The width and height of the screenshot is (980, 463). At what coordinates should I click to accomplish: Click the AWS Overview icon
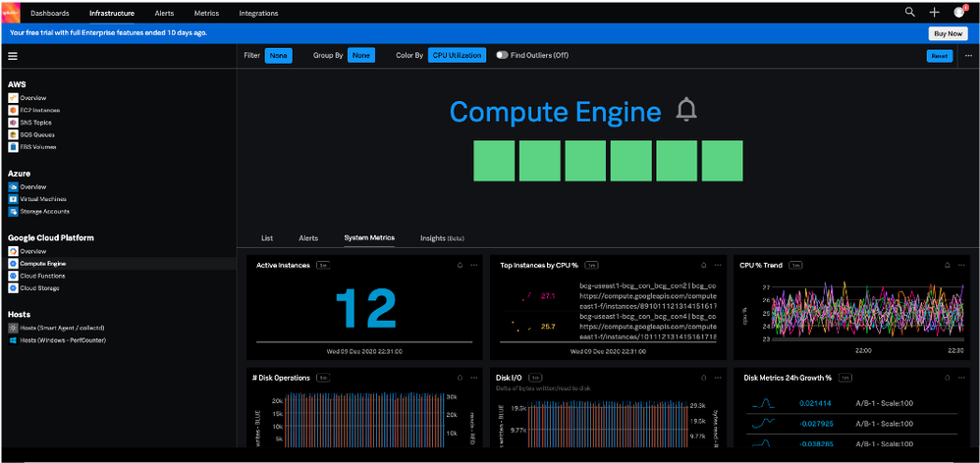[13, 98]
